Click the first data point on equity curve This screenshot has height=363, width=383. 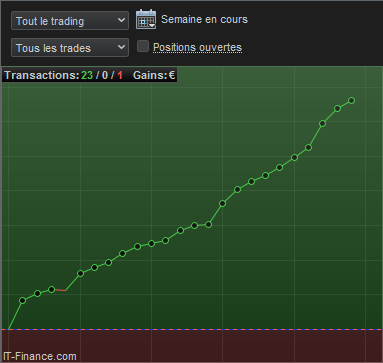pos(23,300)
